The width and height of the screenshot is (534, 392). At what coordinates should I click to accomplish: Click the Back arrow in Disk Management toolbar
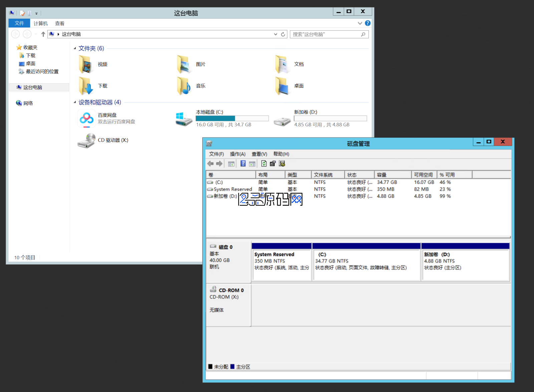tap(210, 164)
